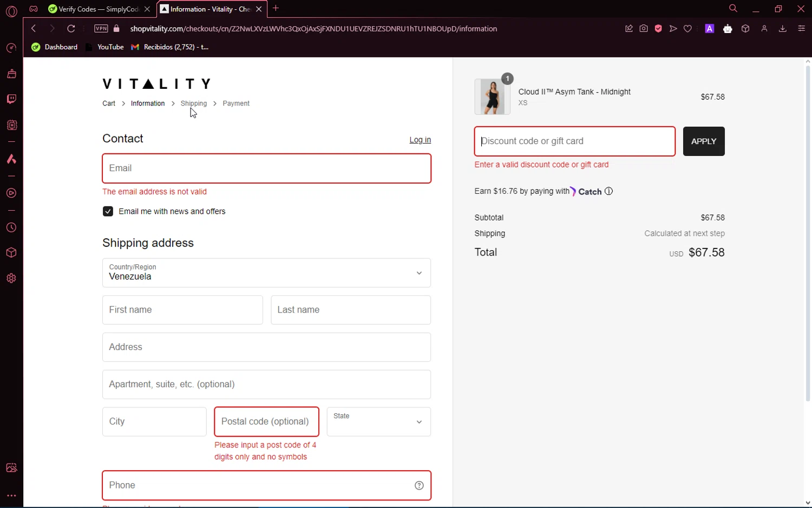Image resolution: width=812 pixels, height=508 pixels.
Task: Open the purple A extension icon
Action: pos(709,29)
